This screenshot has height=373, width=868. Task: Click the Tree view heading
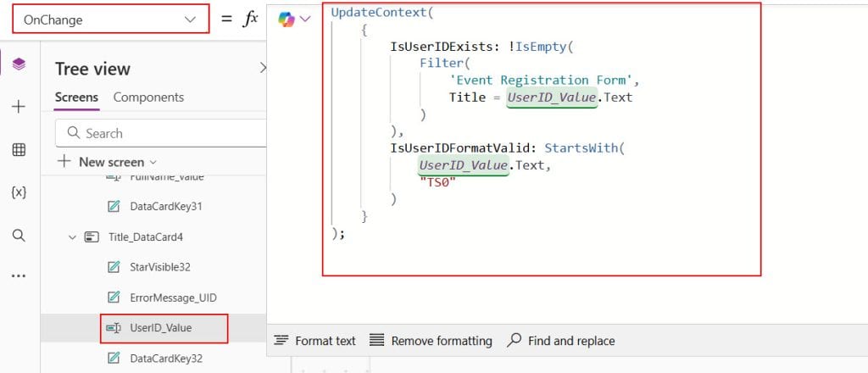click(92, 70)
